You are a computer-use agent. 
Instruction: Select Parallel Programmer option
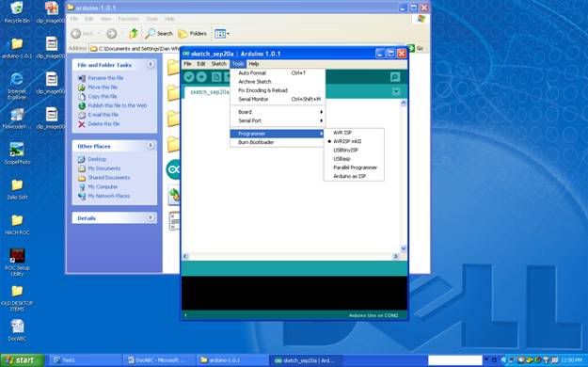coord(354,168)
